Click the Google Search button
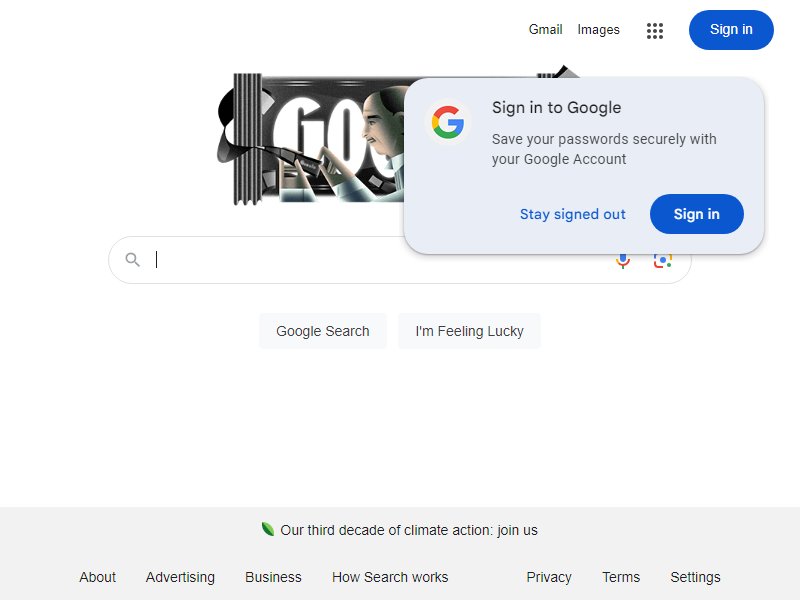 [322, 331]
